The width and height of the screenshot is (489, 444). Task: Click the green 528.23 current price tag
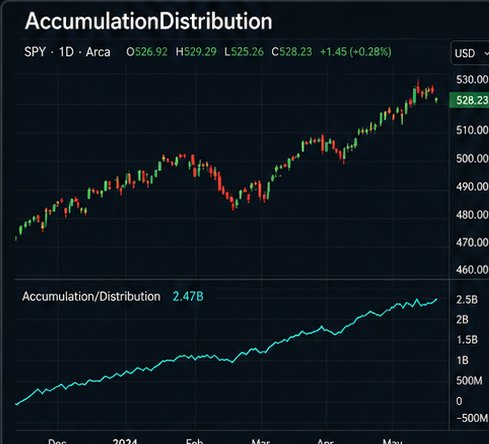[x=469, y=100]
